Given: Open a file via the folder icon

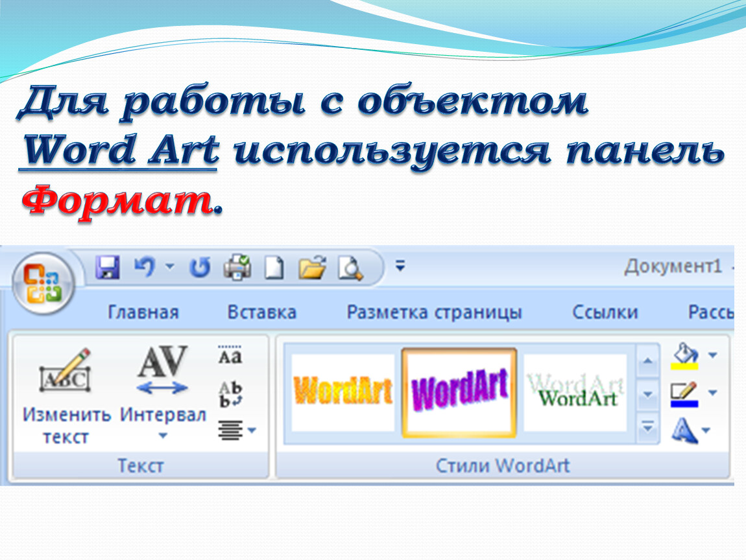Looking at the screenshot, I should [x=312, y=266].
